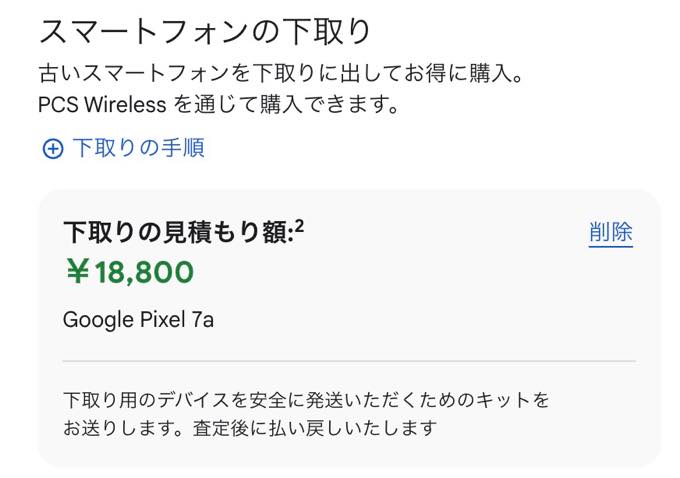This screenshot has height=478, width=680.
Task: Click the horizontal divider inside the estimate card
Action: (348, 360)
